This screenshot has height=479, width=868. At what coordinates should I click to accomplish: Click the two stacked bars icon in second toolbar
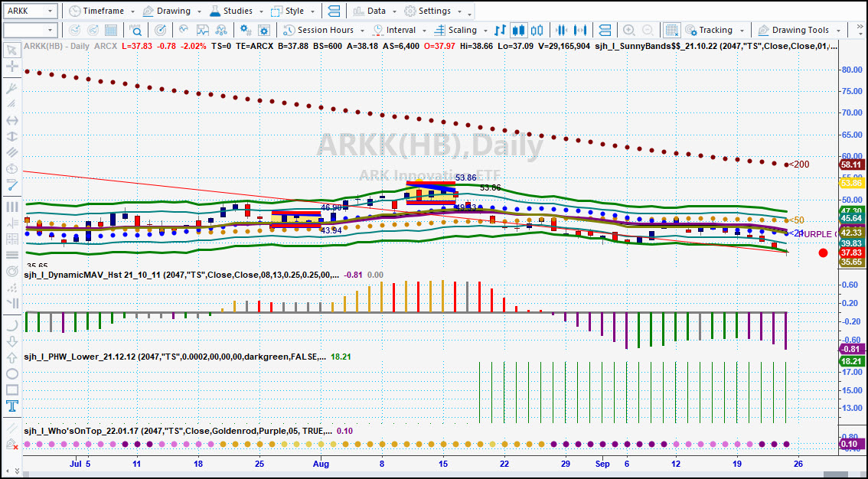point(605,30)
